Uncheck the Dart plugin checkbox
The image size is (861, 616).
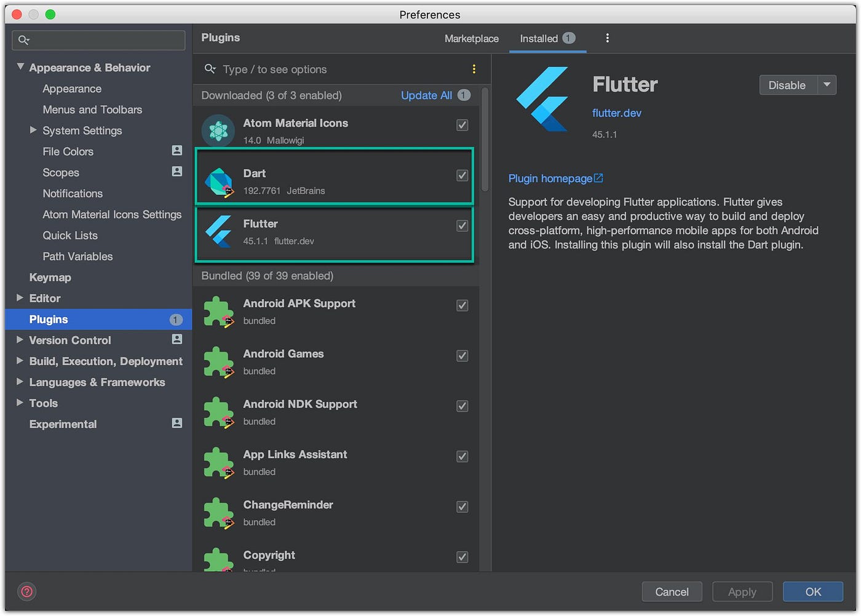tap(462, 175)
